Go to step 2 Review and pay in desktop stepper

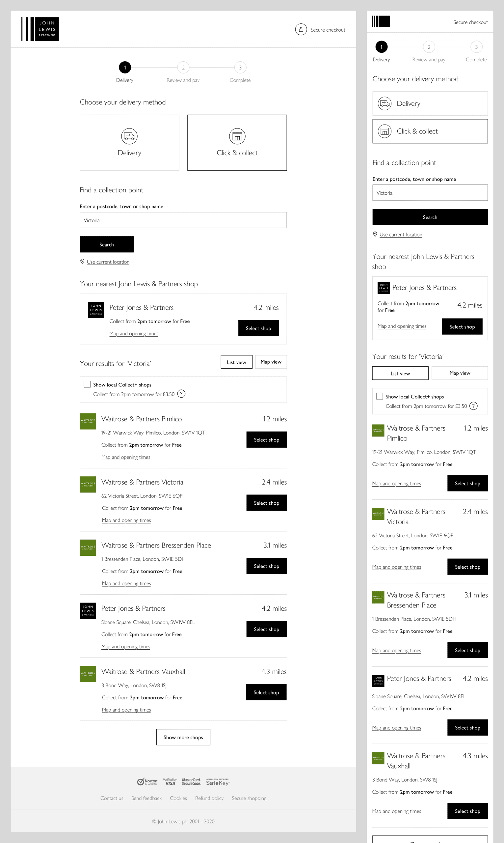[183, 68]
